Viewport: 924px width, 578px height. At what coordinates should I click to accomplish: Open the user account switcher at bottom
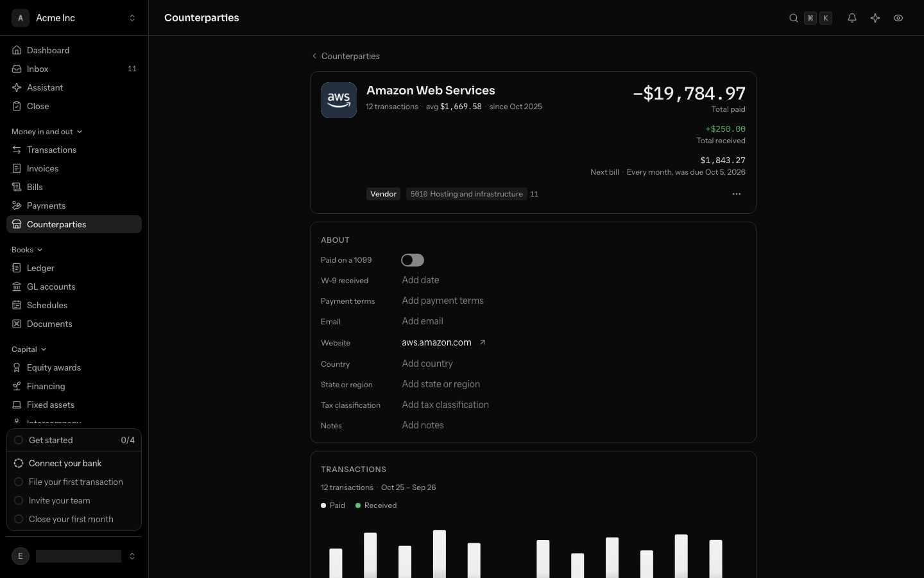point(74,556)
